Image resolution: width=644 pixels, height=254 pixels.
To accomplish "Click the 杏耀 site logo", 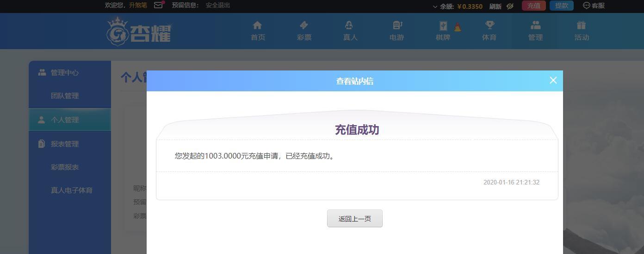I will click(x=139, y=32).
